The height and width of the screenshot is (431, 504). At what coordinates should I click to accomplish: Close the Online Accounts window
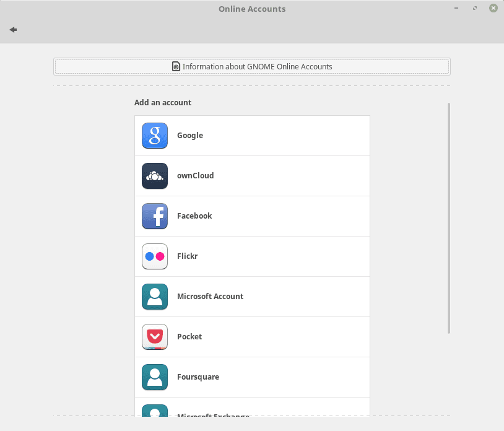[x=493, y=8]
